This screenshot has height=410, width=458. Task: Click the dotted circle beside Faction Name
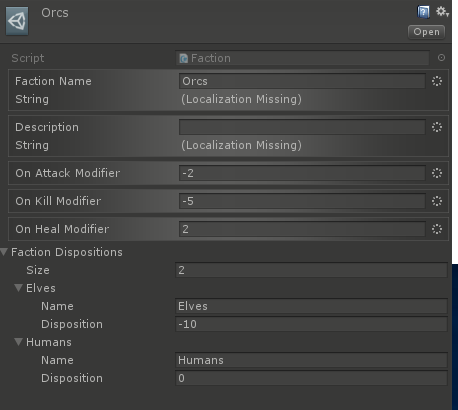[x=437, y=81]
